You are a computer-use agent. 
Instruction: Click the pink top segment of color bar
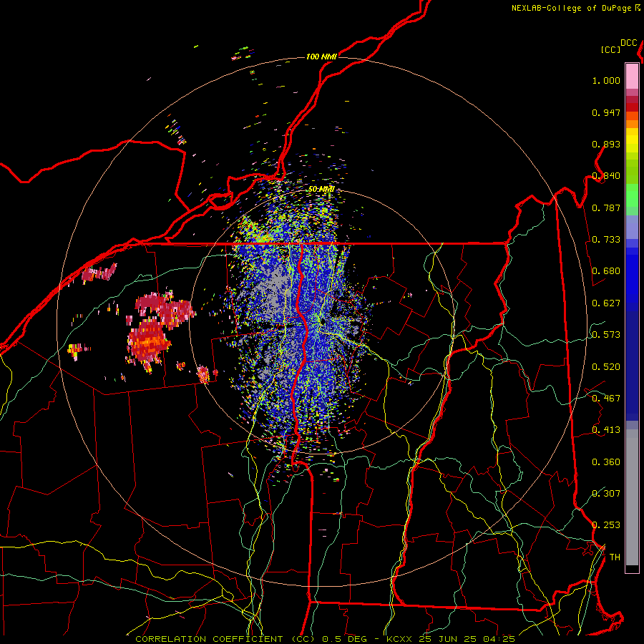click(632, 76)
